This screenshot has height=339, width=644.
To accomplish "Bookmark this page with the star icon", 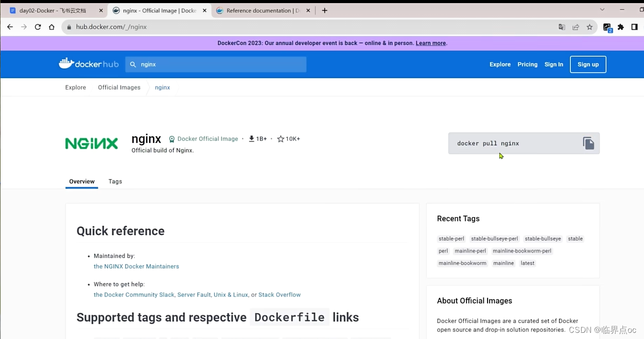I will tap(589, 27).
